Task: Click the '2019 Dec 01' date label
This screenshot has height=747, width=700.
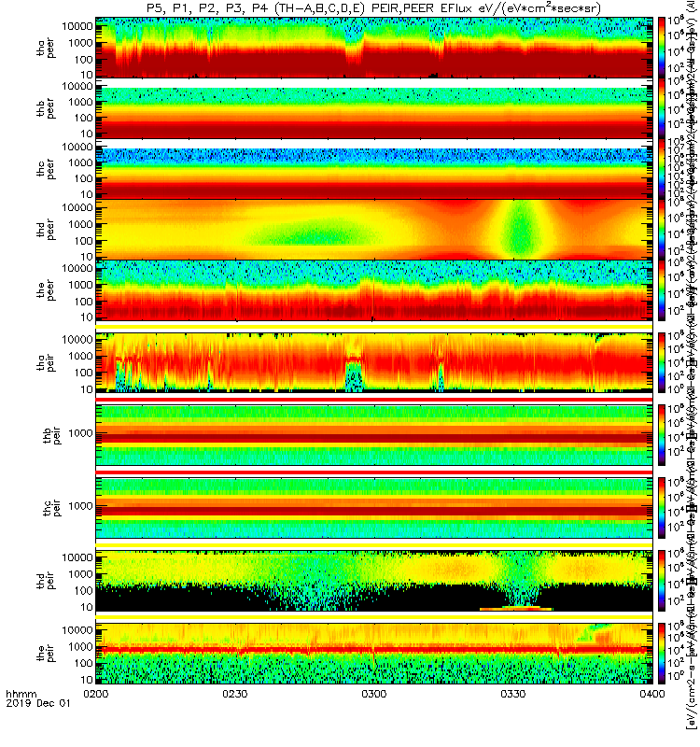Action: pyautogui.click(x=38, y=703)
